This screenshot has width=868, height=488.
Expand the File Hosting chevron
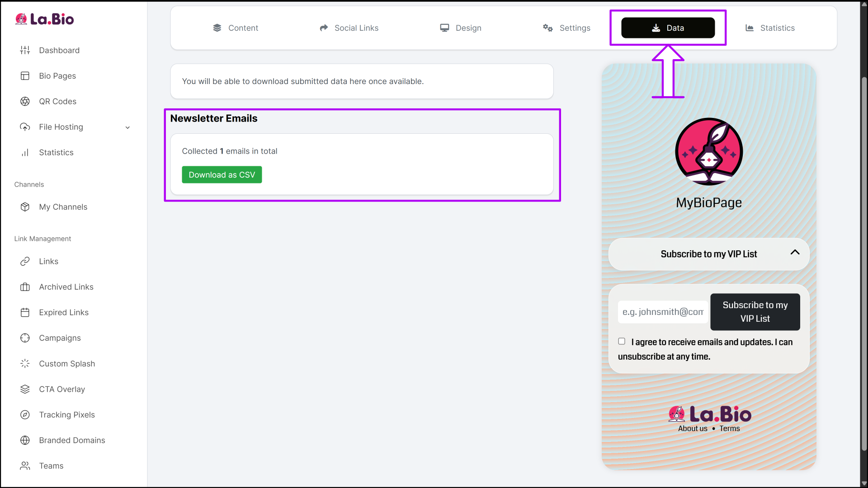127,127
